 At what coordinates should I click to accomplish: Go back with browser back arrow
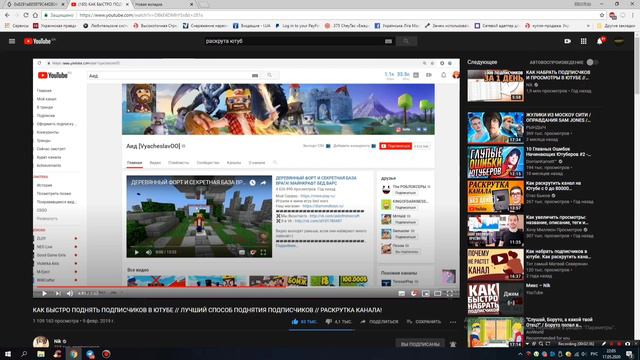[7, 15]
